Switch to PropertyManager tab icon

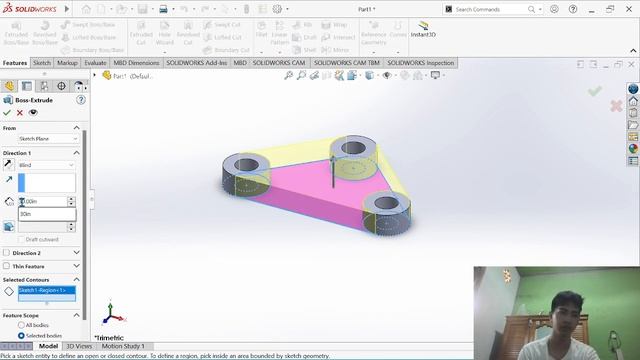coord(27,86)
